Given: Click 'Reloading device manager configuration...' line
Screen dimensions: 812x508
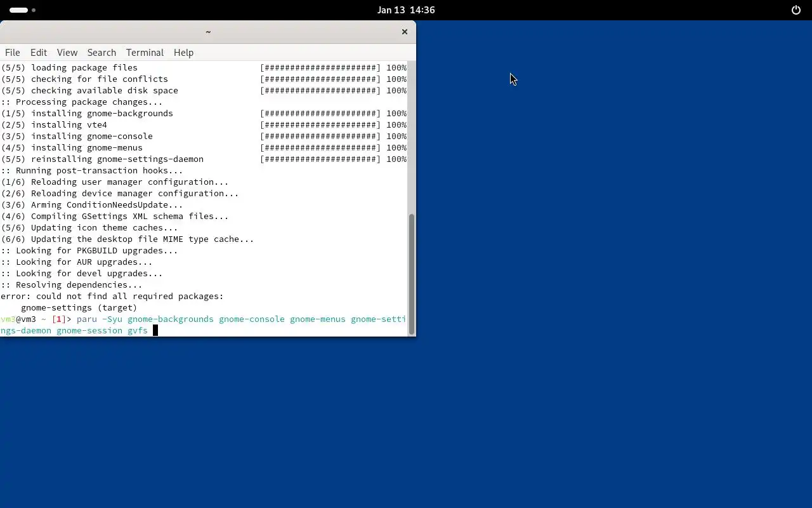Looking at the screenshot, I should [x=120, y=194].
